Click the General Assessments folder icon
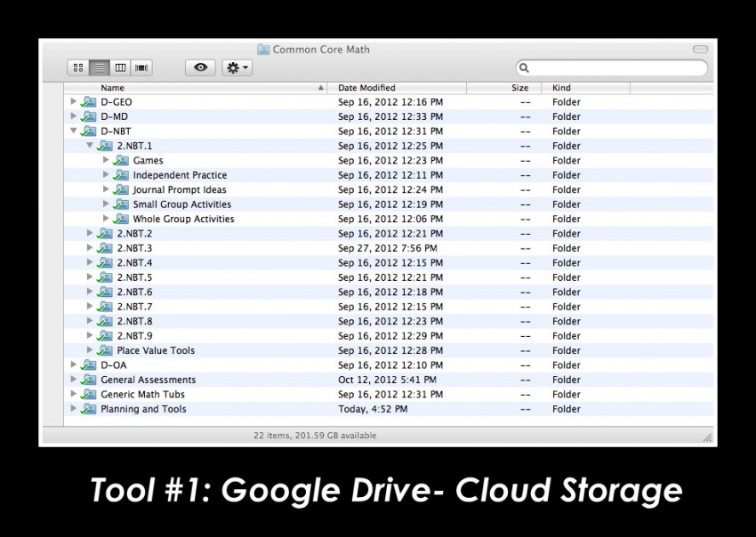This screenshot has width=756, height=537. pyautogui.click(x=88, y=380)
